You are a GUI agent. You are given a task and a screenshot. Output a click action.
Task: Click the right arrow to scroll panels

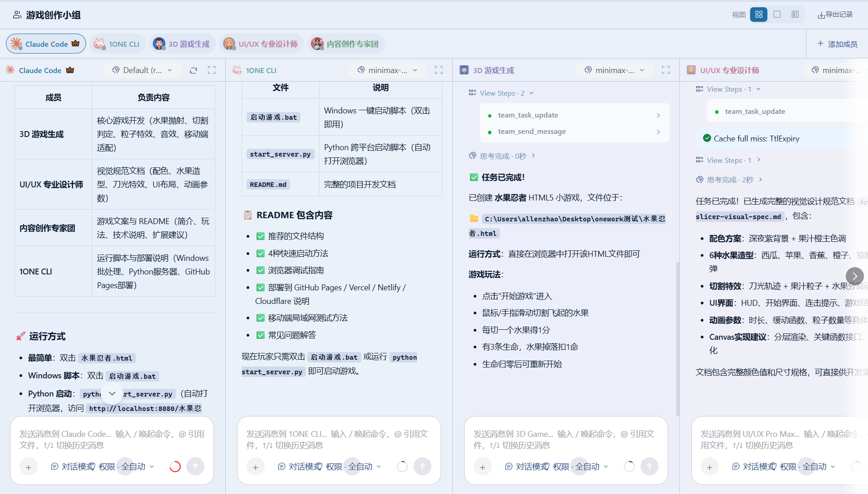point(855,276)
